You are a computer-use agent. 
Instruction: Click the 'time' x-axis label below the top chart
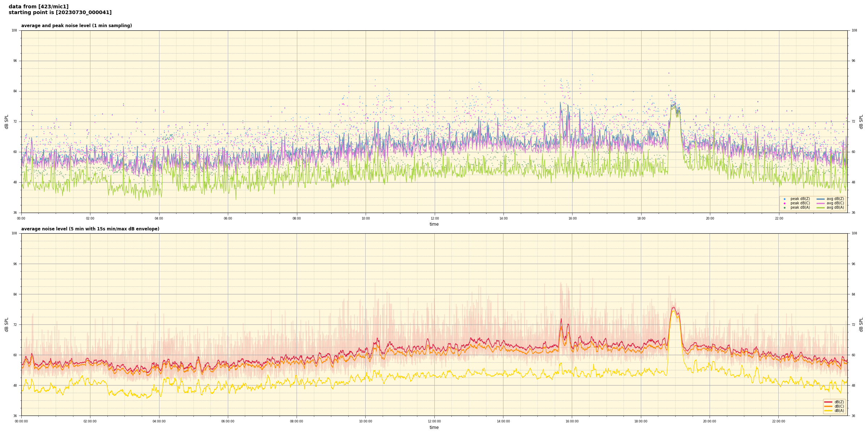pyautogui.click(x=434, y=224)
